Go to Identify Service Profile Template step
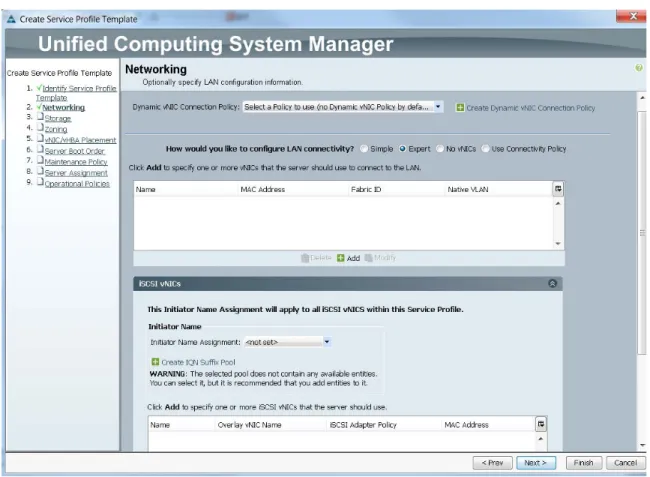 76,93
